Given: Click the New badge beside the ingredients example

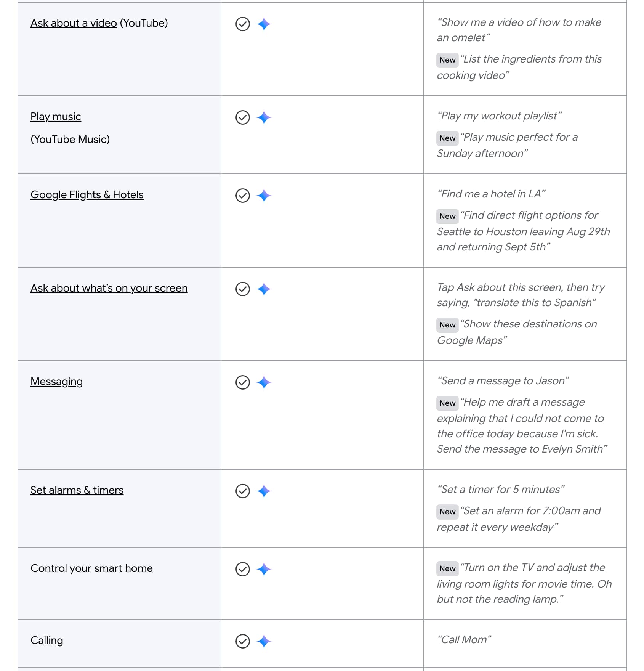Looking at the screenshot, I should pos(447,60).
